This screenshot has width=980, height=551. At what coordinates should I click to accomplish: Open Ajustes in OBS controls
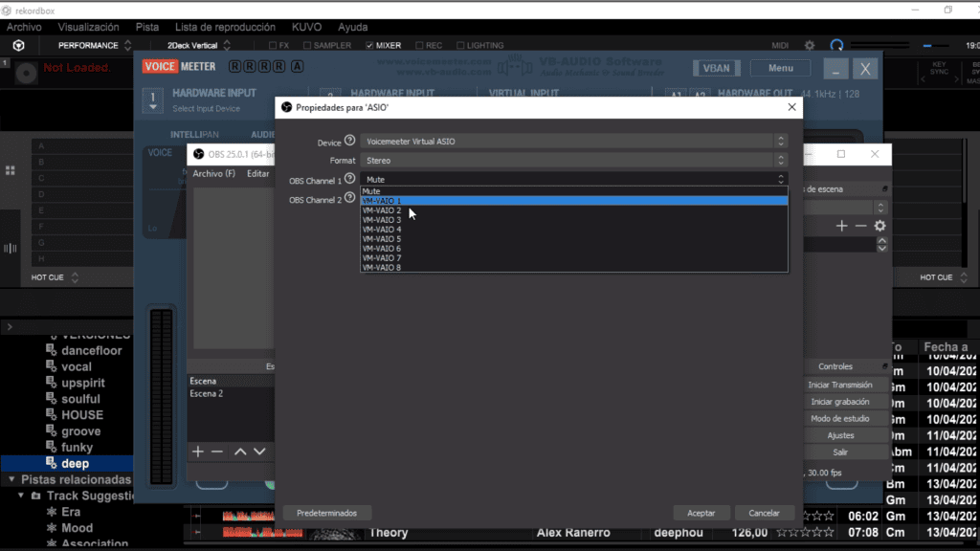click(840, 435)
